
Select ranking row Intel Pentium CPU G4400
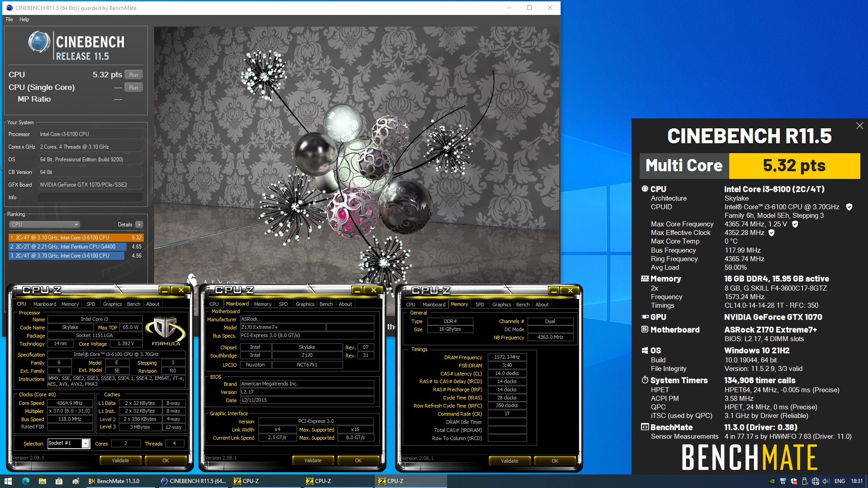[76, 247]
